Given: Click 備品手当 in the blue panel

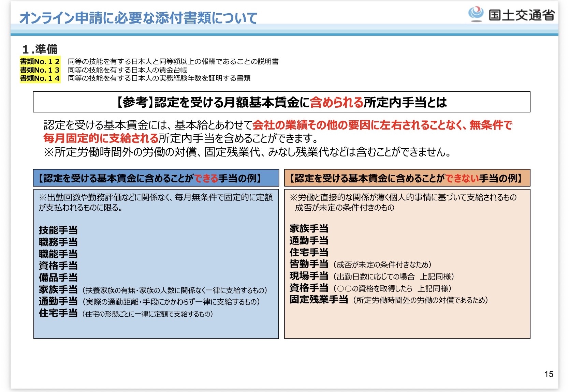Looking at the screenshot, I should (58, 277).
